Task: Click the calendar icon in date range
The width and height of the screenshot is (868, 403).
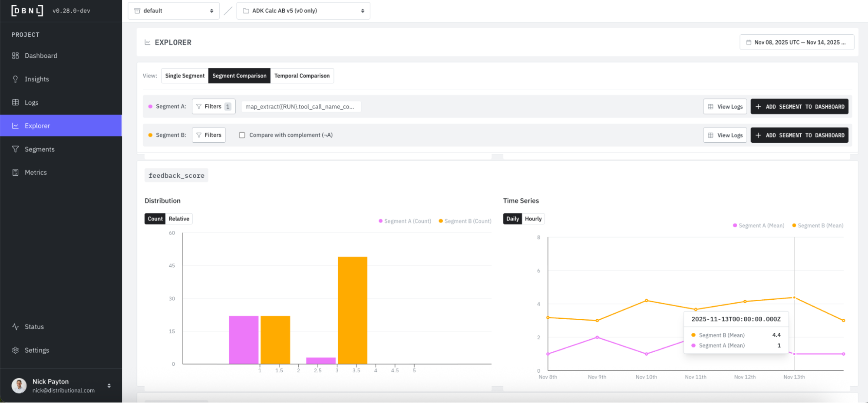Action: click(749, 43)
